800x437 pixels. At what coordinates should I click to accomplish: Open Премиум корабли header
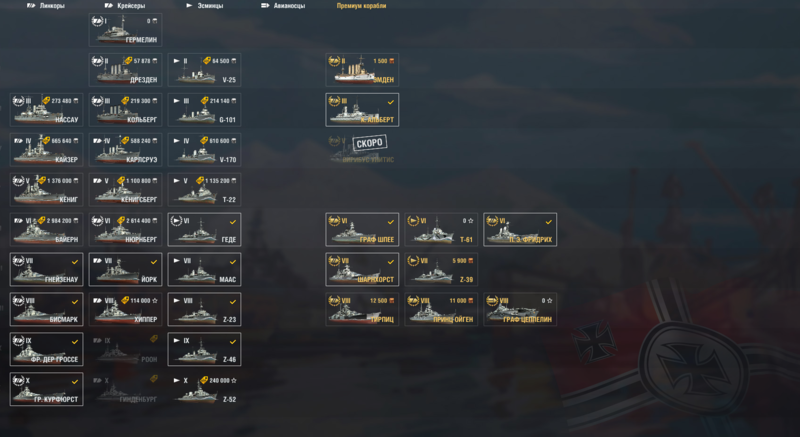click(361, 6)
